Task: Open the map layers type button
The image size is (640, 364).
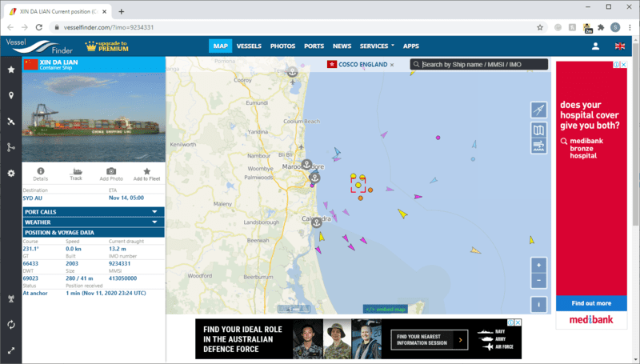Action: tap(538, 130)
